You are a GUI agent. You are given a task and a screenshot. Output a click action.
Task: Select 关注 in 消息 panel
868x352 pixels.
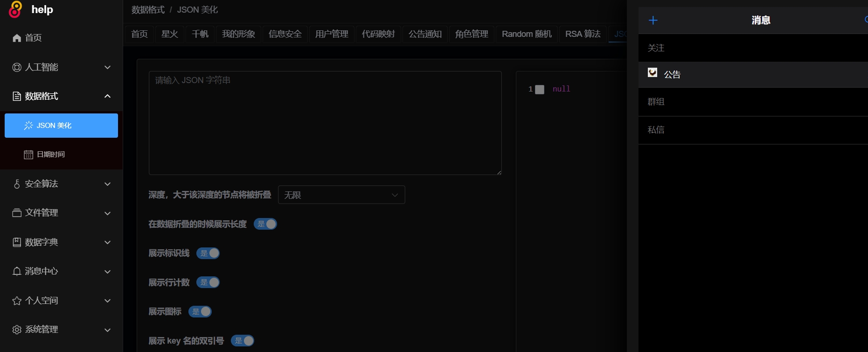(x=753, y=48)
